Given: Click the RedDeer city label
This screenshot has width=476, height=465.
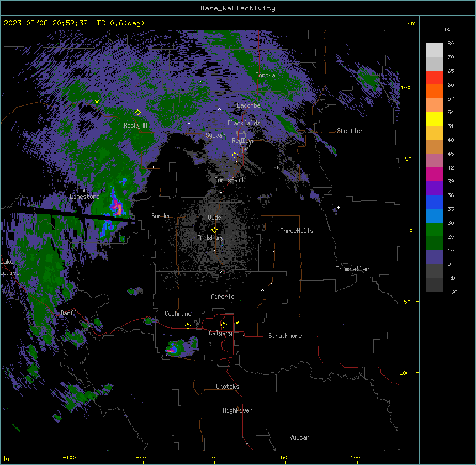Looking at the screenshot, I should [x=243, y=141].
